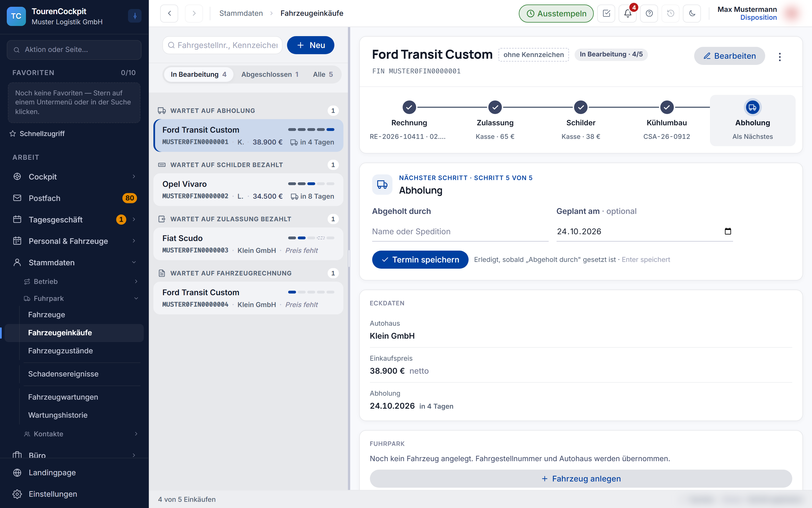This screenshot has height=508, width=812.
Task: Expand the Tagesgeschäft menu
Action: (74, 219)
